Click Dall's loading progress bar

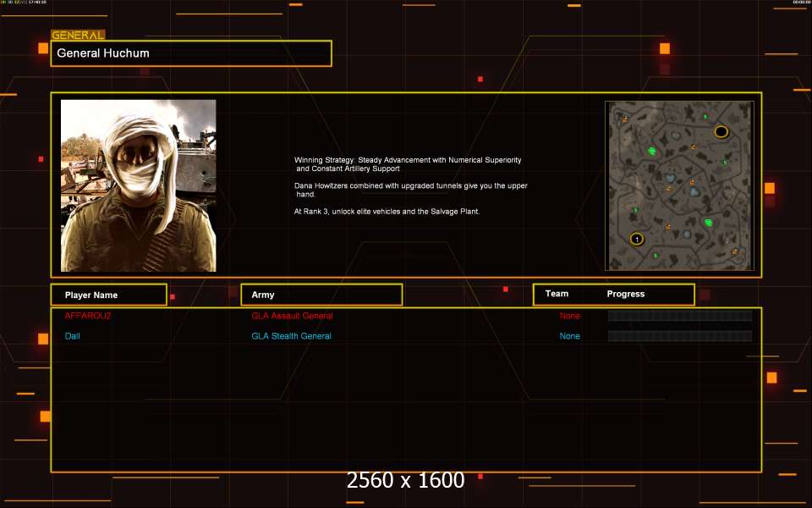679,336
